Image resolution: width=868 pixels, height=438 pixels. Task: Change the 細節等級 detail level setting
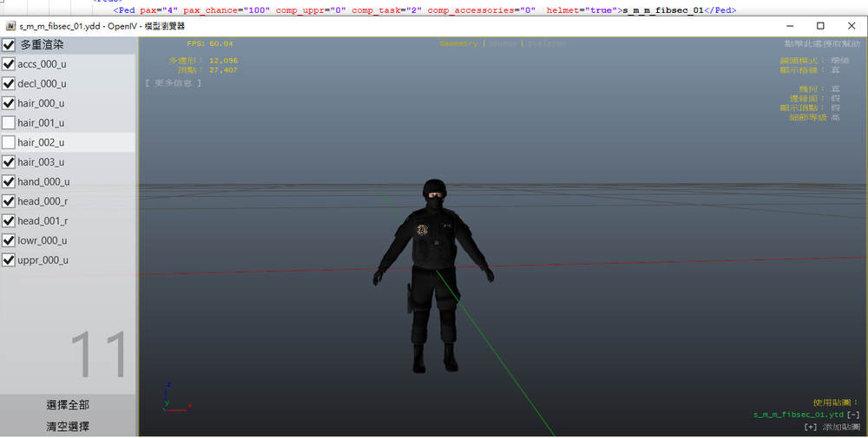click(835, 117)
